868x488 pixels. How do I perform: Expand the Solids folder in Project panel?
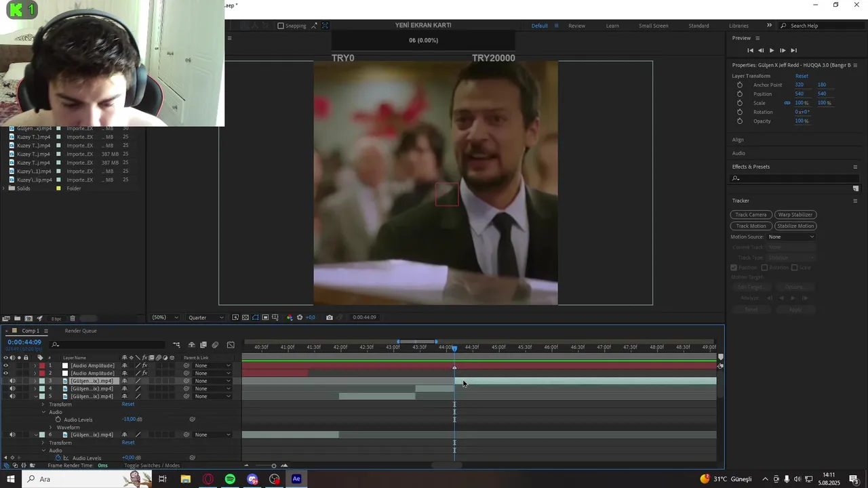pos(4,188)
